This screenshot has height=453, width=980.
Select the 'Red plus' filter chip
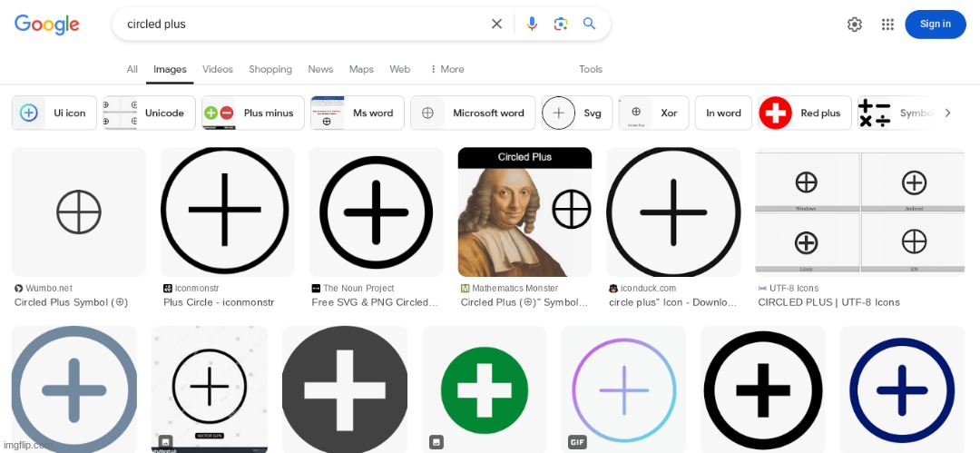(805, 113)
